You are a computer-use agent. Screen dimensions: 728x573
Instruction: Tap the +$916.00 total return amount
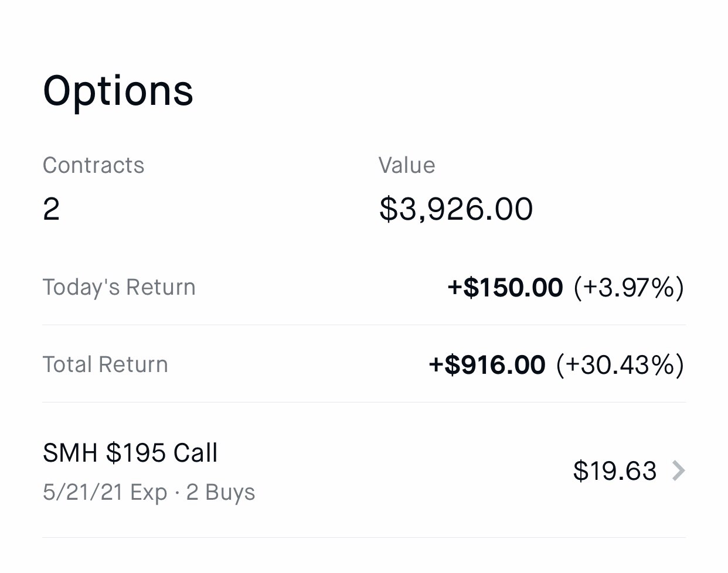(x=487, y=364)
